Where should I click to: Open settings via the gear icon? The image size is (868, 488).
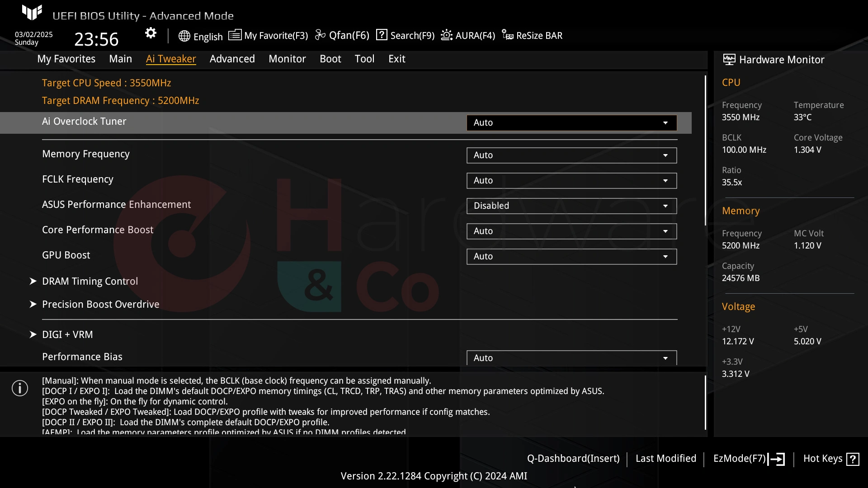tap(151, 33)
